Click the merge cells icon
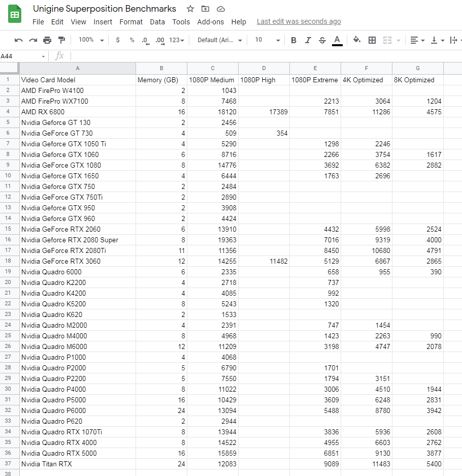Image resolution: width=462 pixels, height=476 pixels. [387, 40]
